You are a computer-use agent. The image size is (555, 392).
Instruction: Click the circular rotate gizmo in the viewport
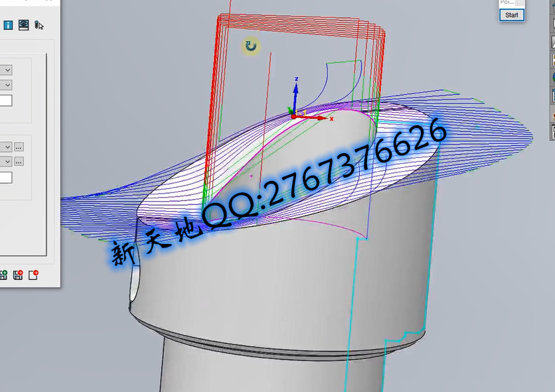click(x=250, y=46)
